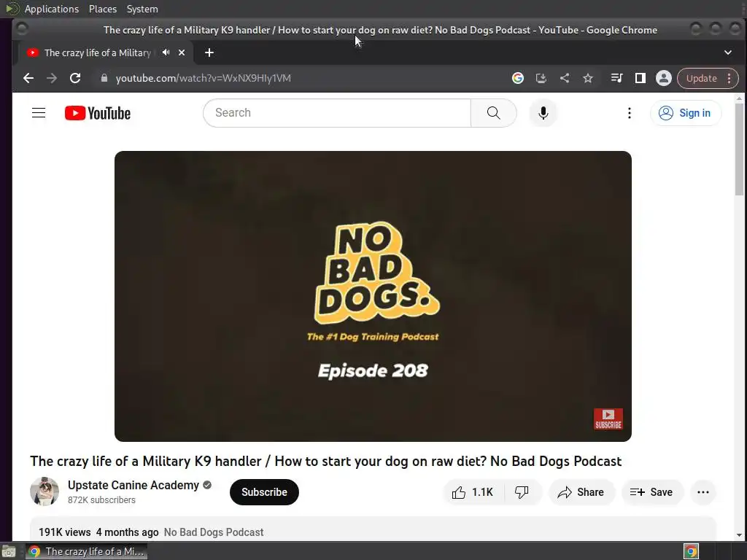Viewport: 747px width, 560px height.
Task: Click the video player to pause
Action: 373,296
